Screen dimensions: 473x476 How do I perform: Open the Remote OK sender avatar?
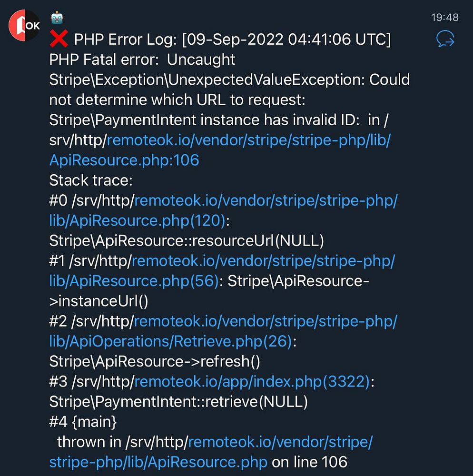[25, 26]
